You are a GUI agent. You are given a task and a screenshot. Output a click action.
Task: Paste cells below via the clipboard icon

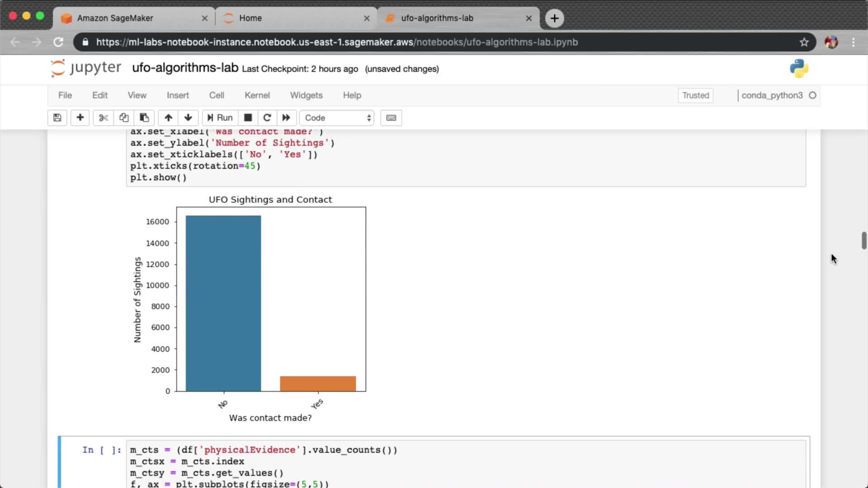144,118
